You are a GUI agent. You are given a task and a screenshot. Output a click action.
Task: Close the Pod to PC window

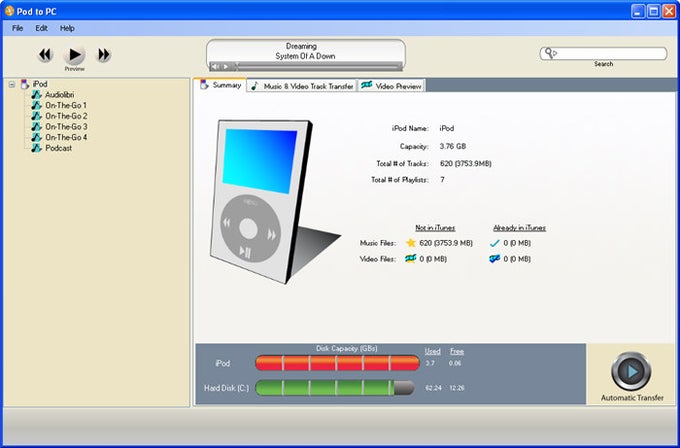coord(669,11)
